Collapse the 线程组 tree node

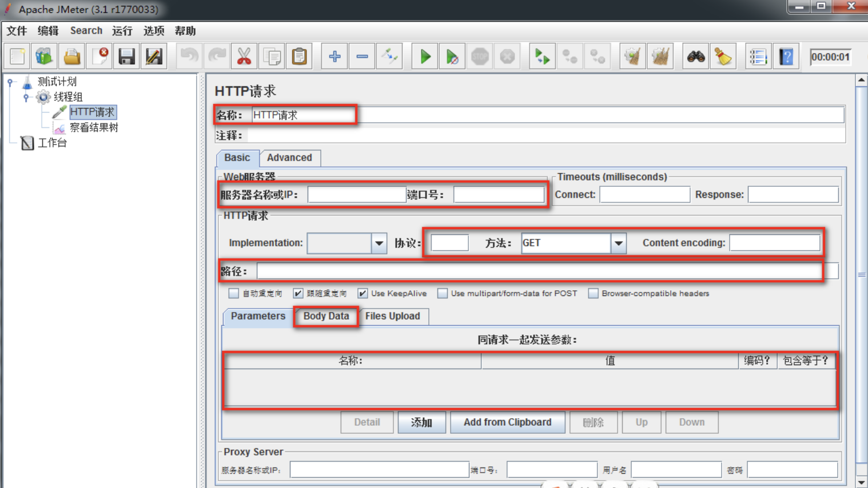click(26, 98)
